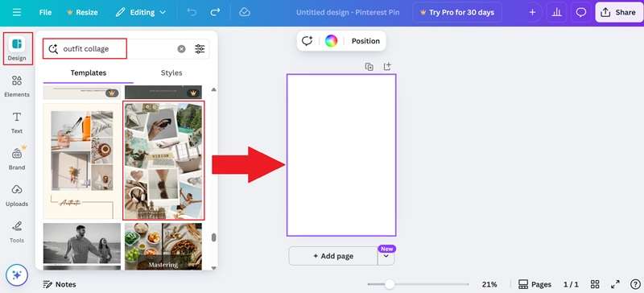
Task: Click the blank white canvas page
Action: (341, 155)
